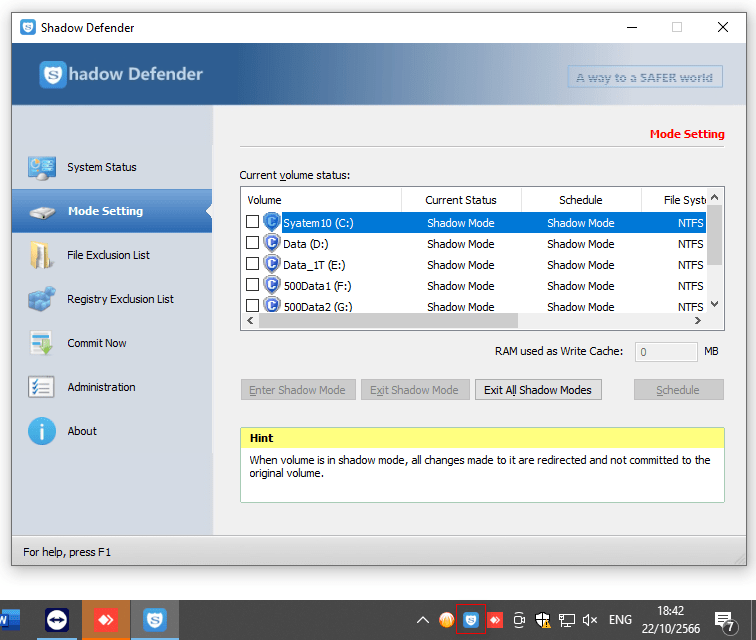756x640 pixels.
Task: Click shield icon beside 500Data1 (F:)
Action: point(272,285)
